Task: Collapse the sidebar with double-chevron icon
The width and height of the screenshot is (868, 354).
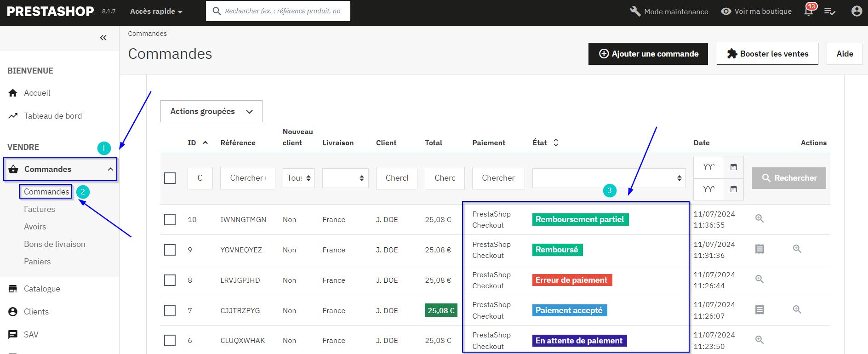Action: pyautogui.click(x=103, y=38)
